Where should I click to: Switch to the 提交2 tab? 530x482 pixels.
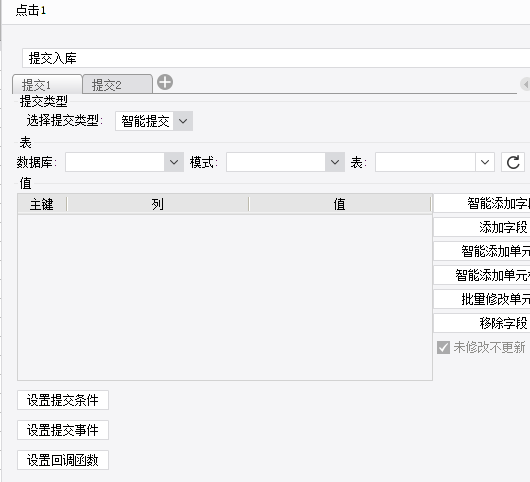117,85
